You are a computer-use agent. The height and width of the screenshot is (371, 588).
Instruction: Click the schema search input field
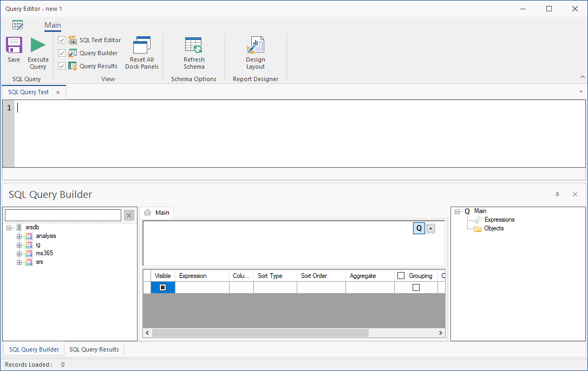point(63,216)
